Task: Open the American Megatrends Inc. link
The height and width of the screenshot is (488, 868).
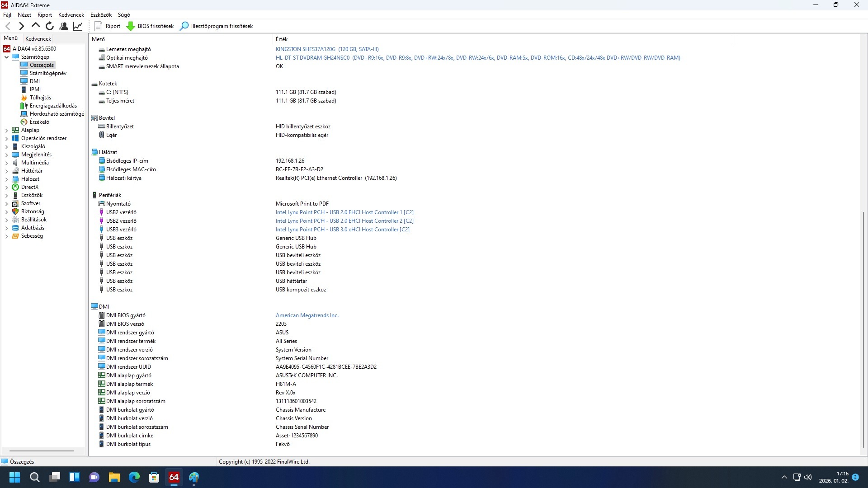Action: (307, 315)
